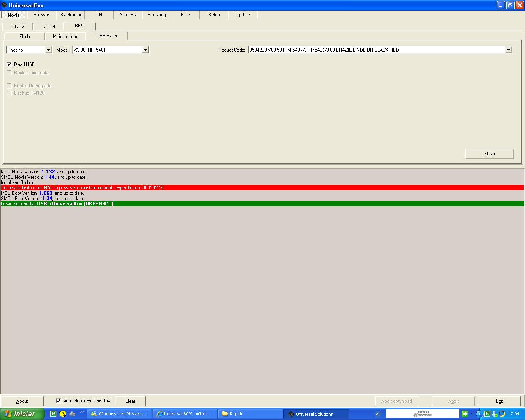
Task: Click the 'MCU Boot Version: 1.069' log line
Action: coord(42,193)
